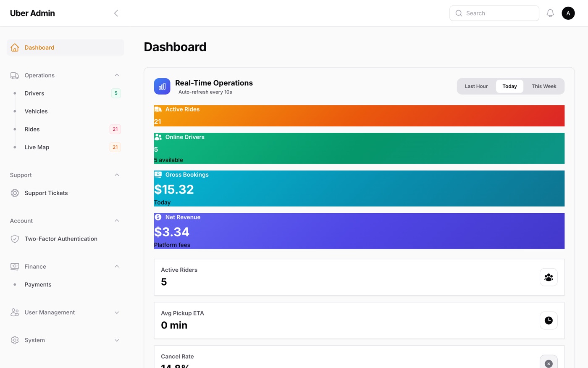Click the Support Tickets lifebuoy icon
This screenshot has height=368, width=588.
pyautogui.click(x=15, y=193)
